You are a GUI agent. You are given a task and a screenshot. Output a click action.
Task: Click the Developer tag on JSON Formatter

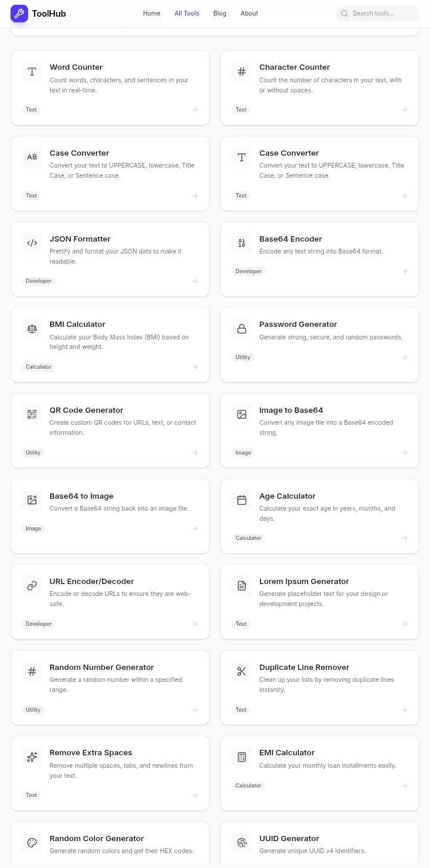pos(38,280)
